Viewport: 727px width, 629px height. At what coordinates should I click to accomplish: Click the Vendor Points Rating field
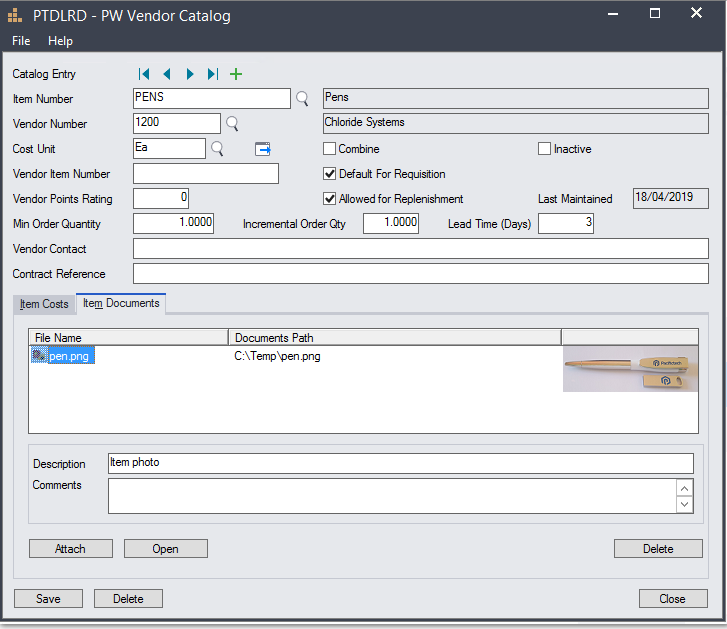click(161, 199)
